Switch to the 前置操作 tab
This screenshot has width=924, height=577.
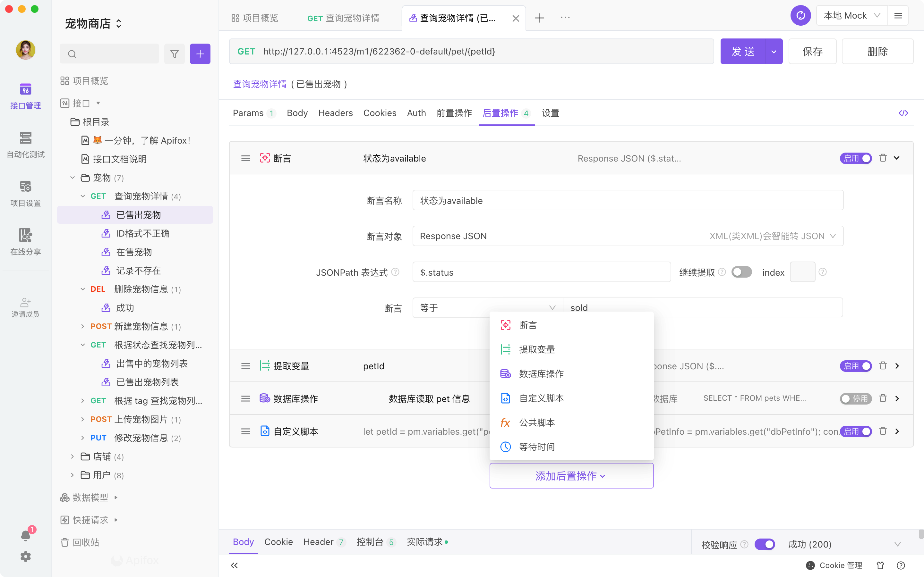pos(454,113)
